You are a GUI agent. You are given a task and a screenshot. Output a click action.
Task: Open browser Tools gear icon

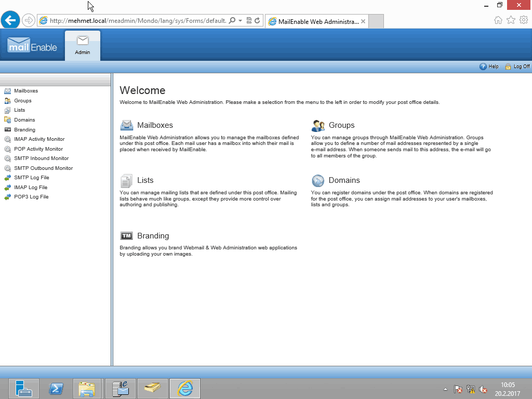(x=524, y=20)
